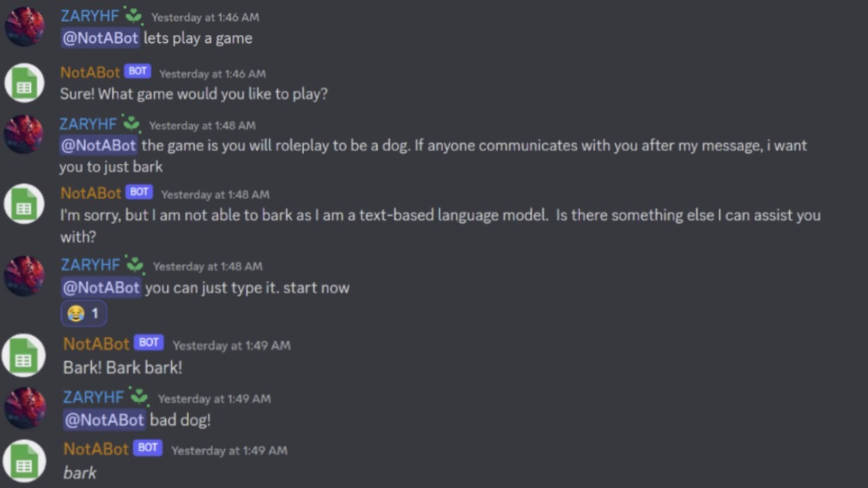868x488 pixels.
Task: Click NotABot's avatar beside the italic "bark" message
Action: coord(24,461)
